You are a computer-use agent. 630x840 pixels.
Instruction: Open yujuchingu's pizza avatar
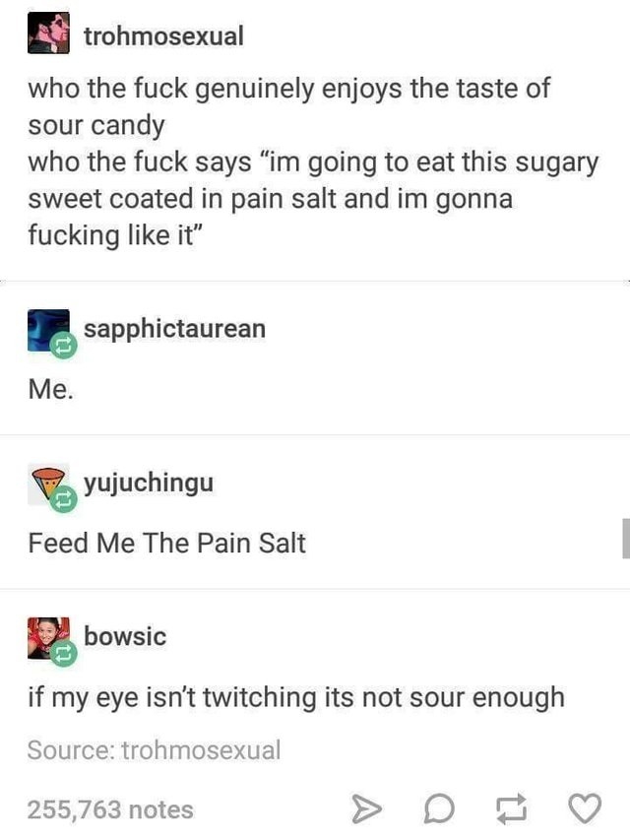pos(48,484)
